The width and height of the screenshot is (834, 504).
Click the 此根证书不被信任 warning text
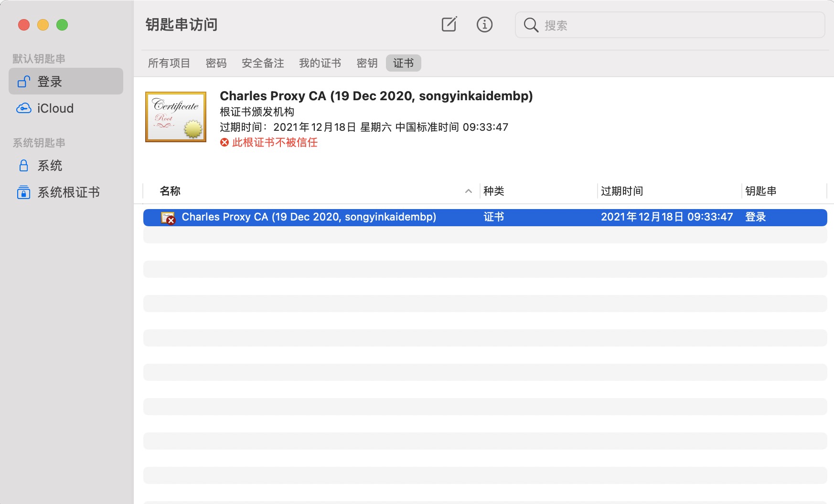275,142
